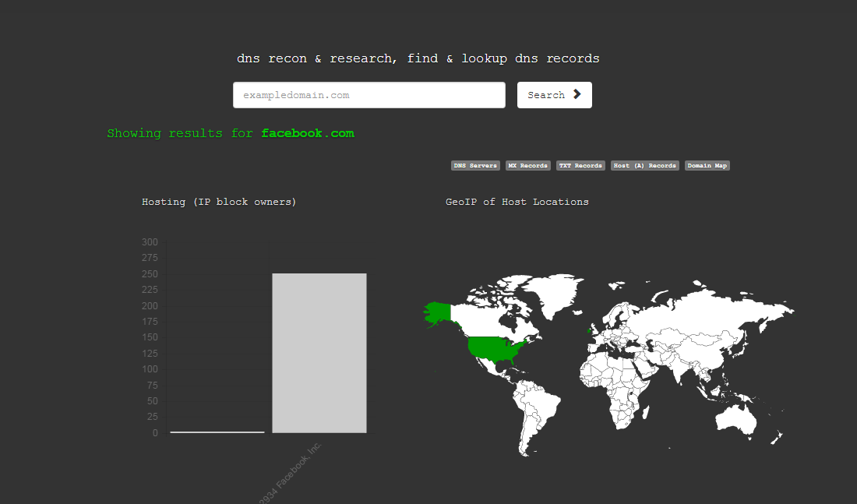857x504 pixels.
Task: Open the Domain Map link
Action: coord(707,166)
